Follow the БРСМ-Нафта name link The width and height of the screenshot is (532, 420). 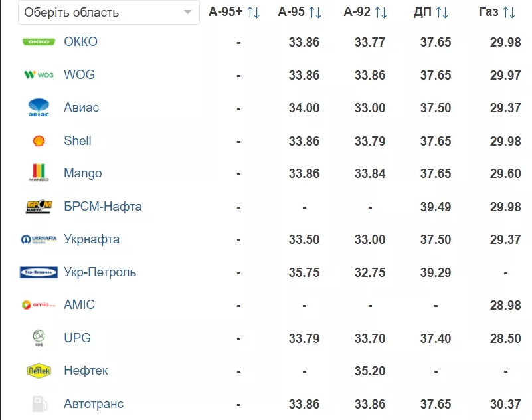(103, 207)
